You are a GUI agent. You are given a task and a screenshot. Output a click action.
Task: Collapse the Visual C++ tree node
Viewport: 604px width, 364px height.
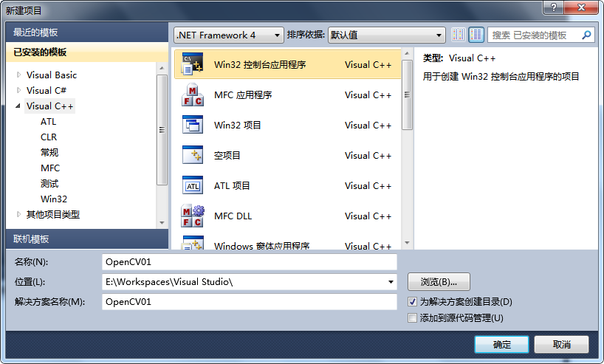coord(18,106)
